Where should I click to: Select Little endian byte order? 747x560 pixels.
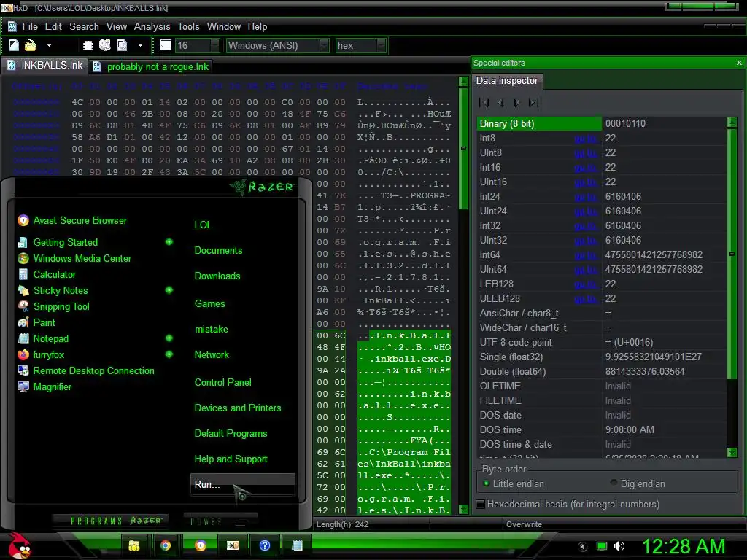(514, 484)
